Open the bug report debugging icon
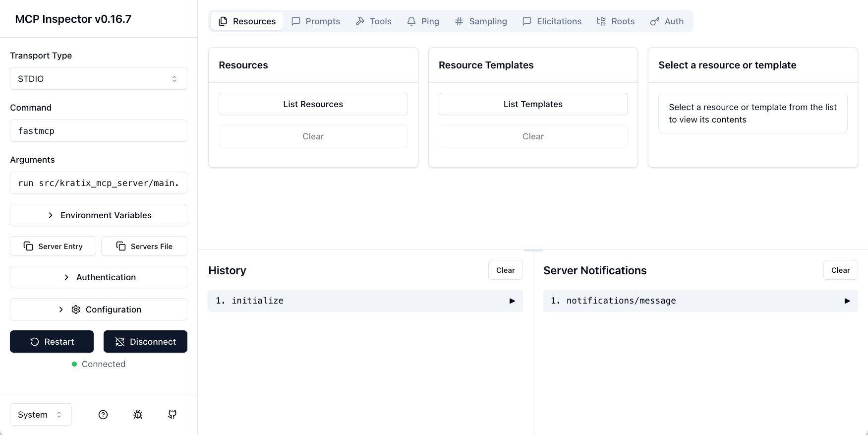 tap(138, 415)
